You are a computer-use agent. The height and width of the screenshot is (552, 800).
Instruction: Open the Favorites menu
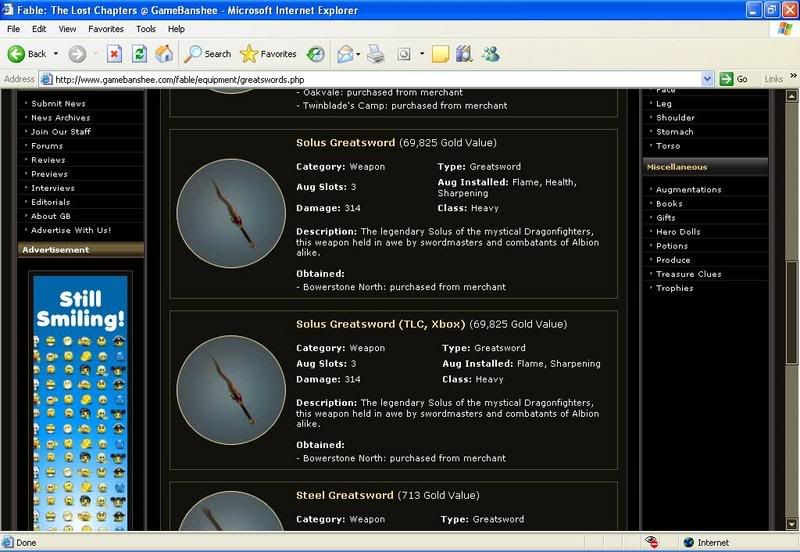pyautogui.click(x=106, y=29)
